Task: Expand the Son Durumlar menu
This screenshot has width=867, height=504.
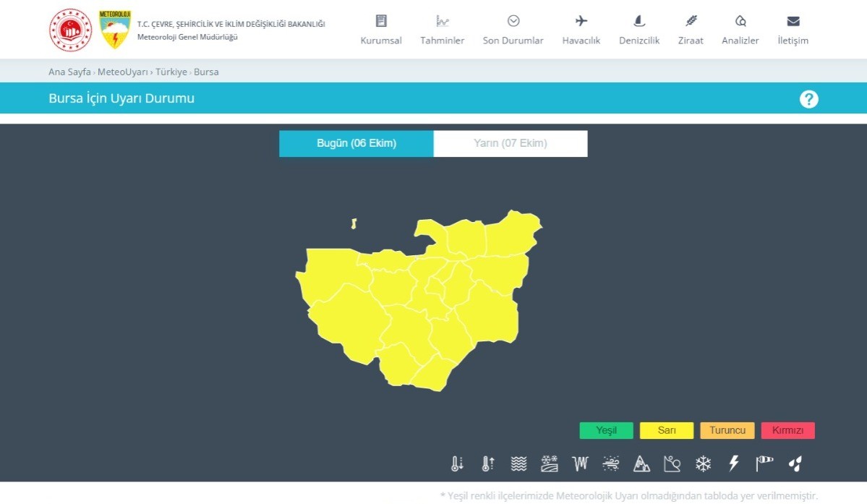Action: [x=513, y=30]
